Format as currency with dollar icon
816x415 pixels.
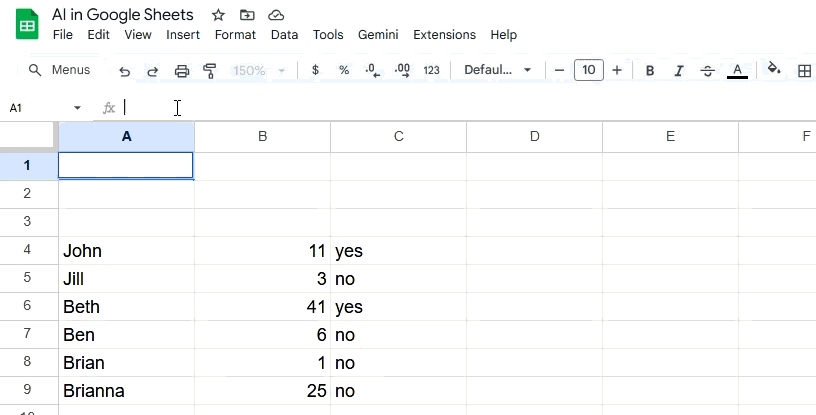tap(315, 70)
